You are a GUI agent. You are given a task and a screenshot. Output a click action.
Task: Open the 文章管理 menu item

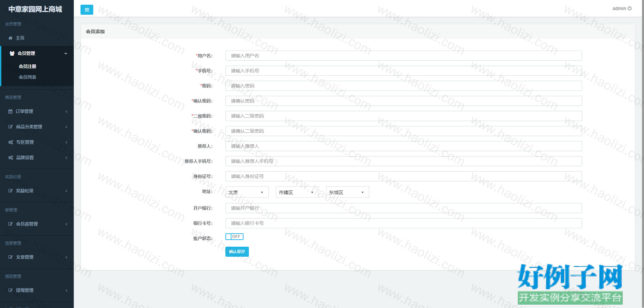click(x=37, y=257)
